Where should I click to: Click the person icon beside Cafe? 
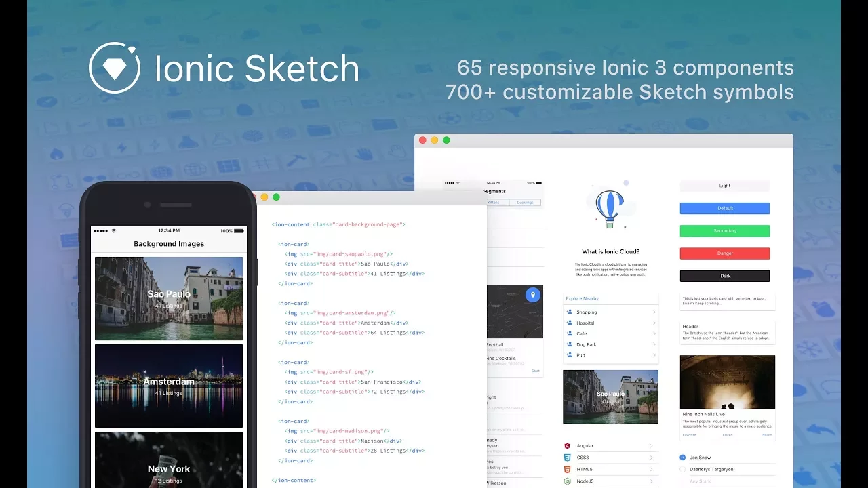point(570,333)
